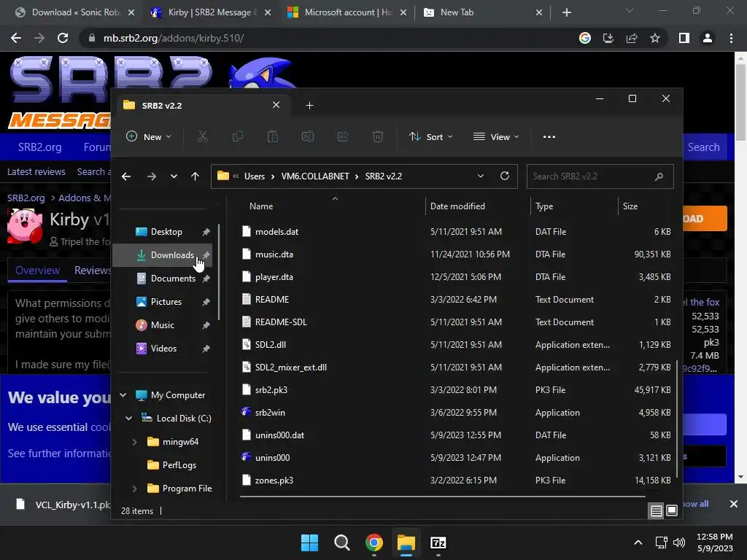The image size is (747, 560).
Task: Reload the Chrome page
Action: click(63, 38)
